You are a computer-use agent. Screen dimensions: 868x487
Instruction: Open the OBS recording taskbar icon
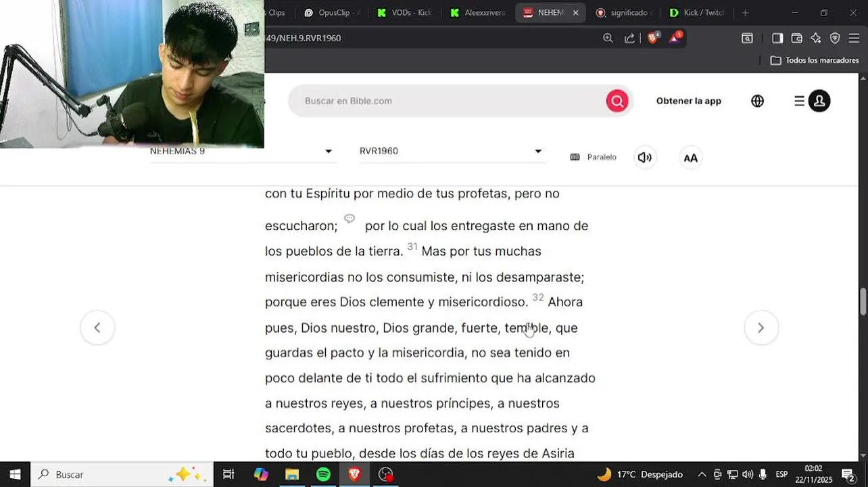click(385, 474)
